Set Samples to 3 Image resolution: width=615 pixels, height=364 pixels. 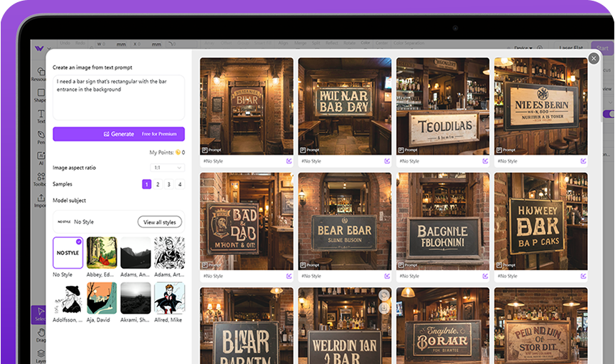click(168, 184)
